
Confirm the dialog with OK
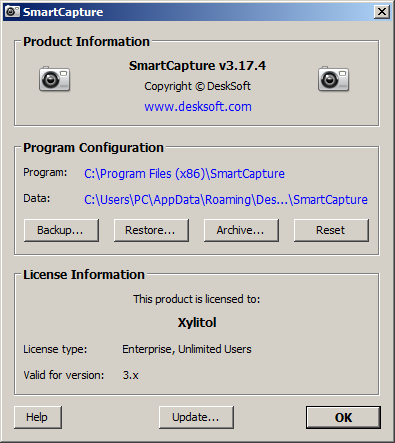tap(343, 417)
